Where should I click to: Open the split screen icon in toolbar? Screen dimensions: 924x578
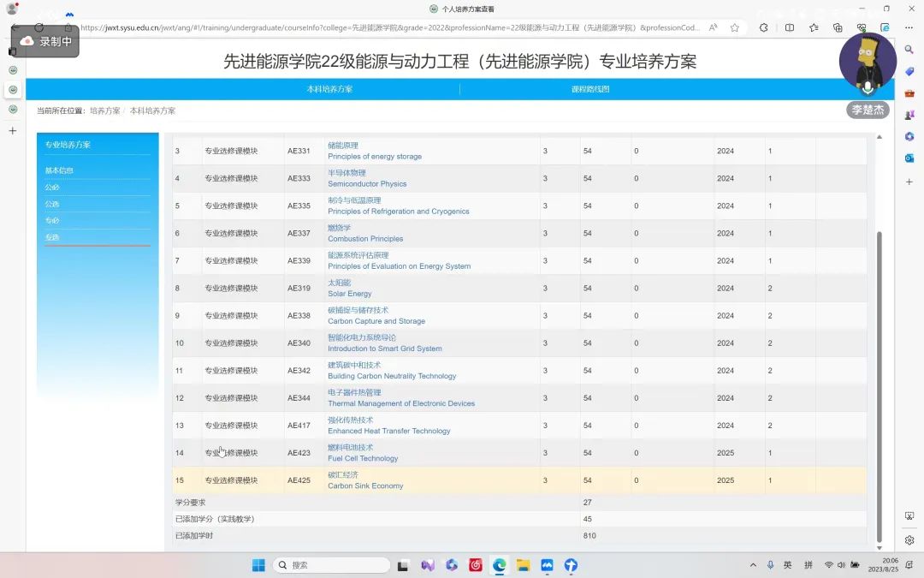[789, 27]
